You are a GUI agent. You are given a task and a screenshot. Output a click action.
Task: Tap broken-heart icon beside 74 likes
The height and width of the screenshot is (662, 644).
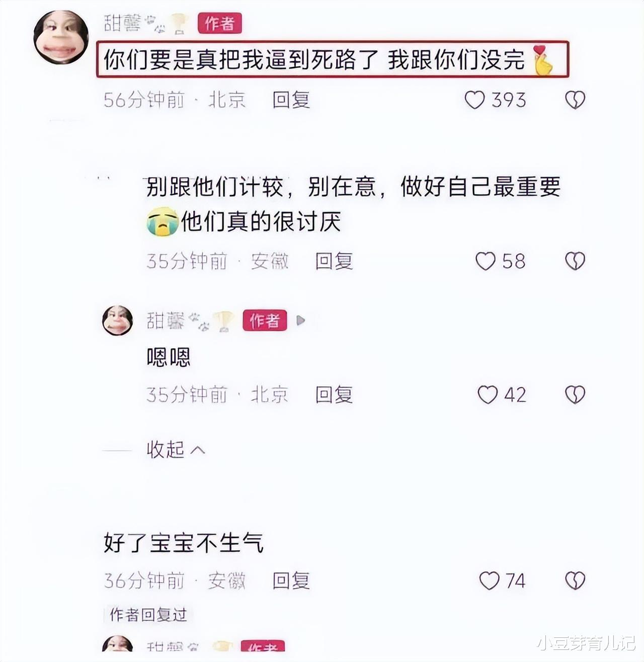575,581
